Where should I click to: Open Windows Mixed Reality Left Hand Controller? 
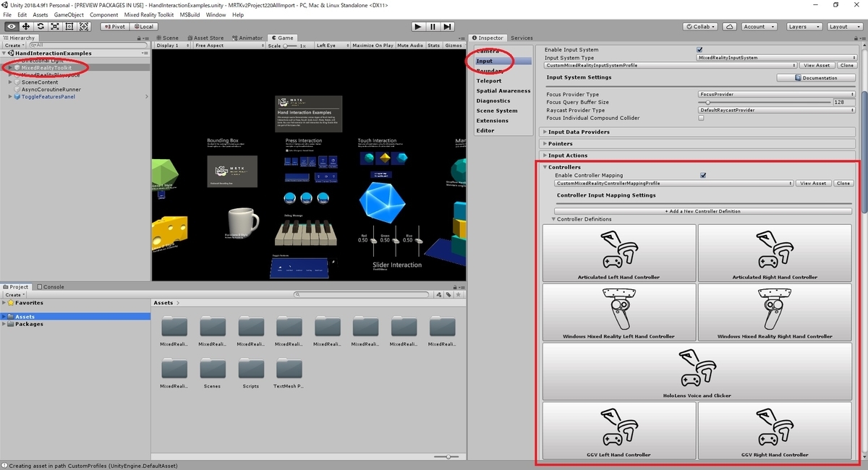(619, 312)
